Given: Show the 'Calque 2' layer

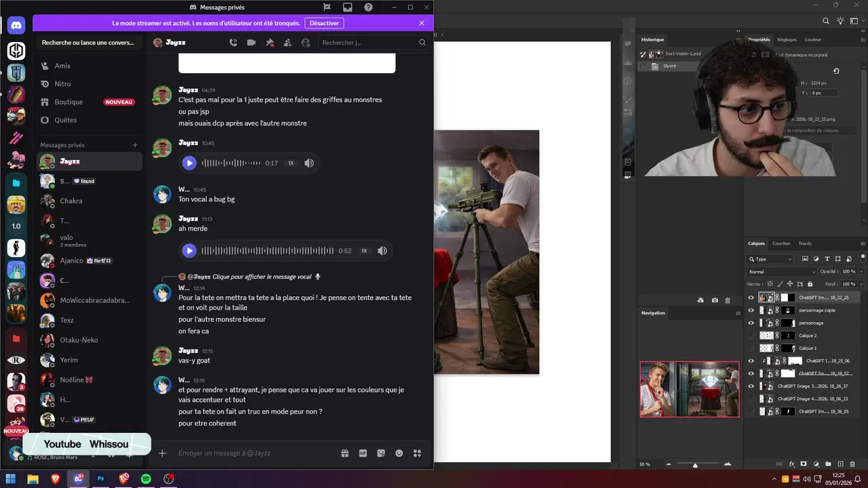Looking at the screenshot, I should tap(751, 335).
